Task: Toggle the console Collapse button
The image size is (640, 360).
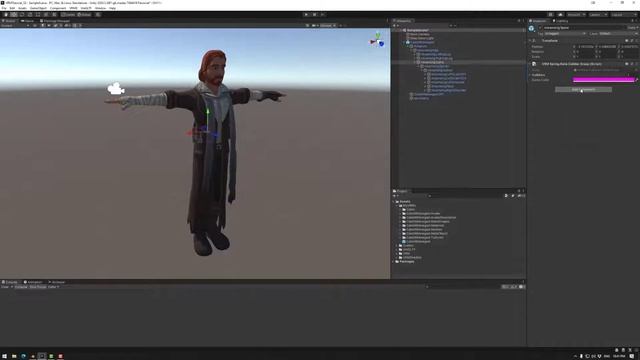Action: (21, 287)
